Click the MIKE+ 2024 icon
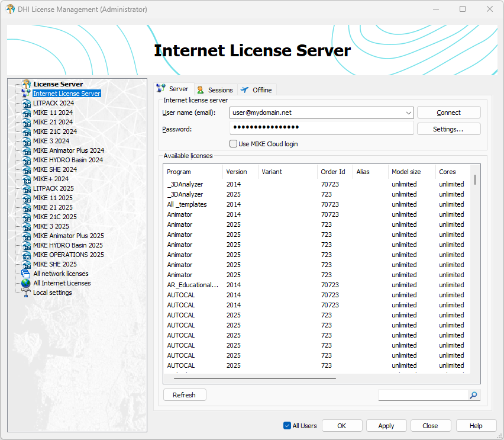504x440 pixels. [x=27, y=179]
